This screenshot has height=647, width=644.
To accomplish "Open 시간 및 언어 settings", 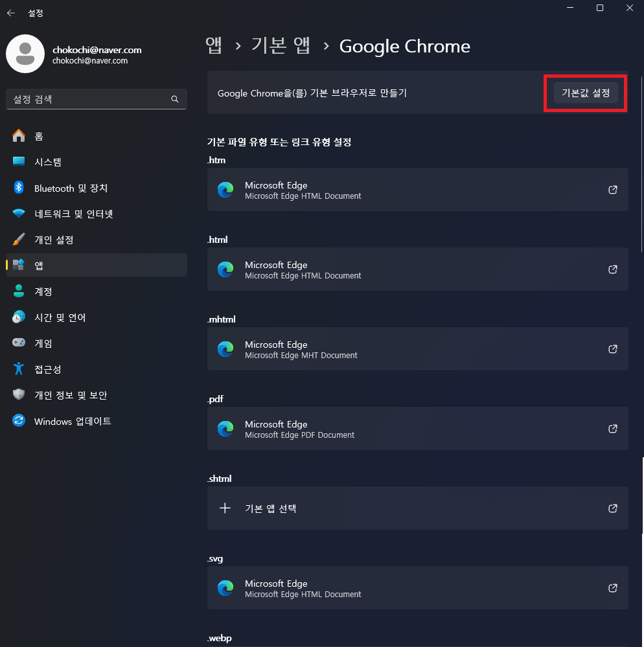I will (96, 317).
